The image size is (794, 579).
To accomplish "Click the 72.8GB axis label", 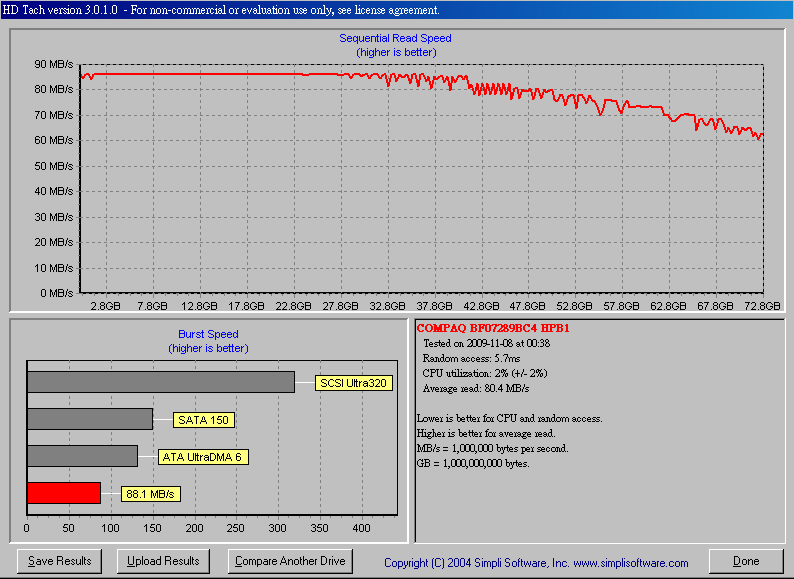I will pos(762,306).
